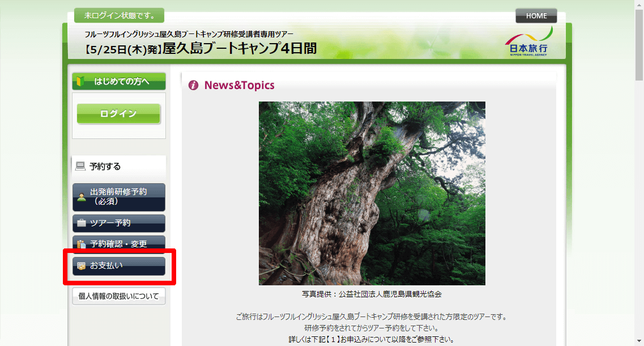Click the 屋久島ブートキャンプ4日間 tour title
644x346 pixels.
[240, 49]
